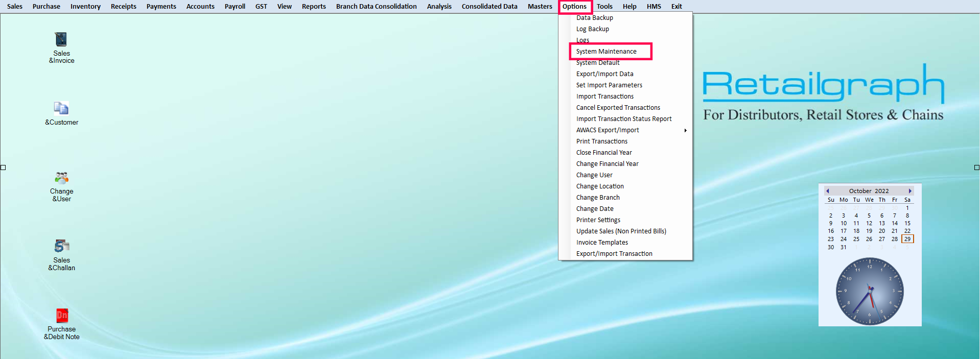Select October 1 in the calendar
This screenshot has height=359, width=980.
tap(907, 208)
